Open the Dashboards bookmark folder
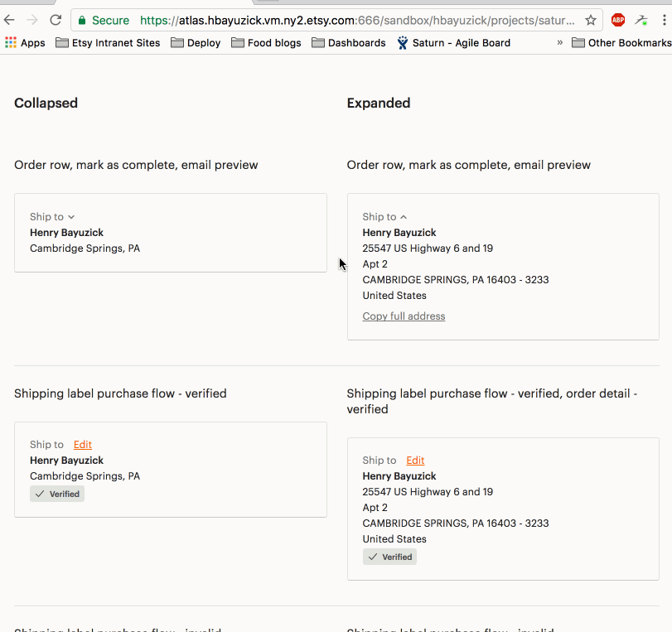This screenshot has height=632, width=672. [x=348, y=43]
